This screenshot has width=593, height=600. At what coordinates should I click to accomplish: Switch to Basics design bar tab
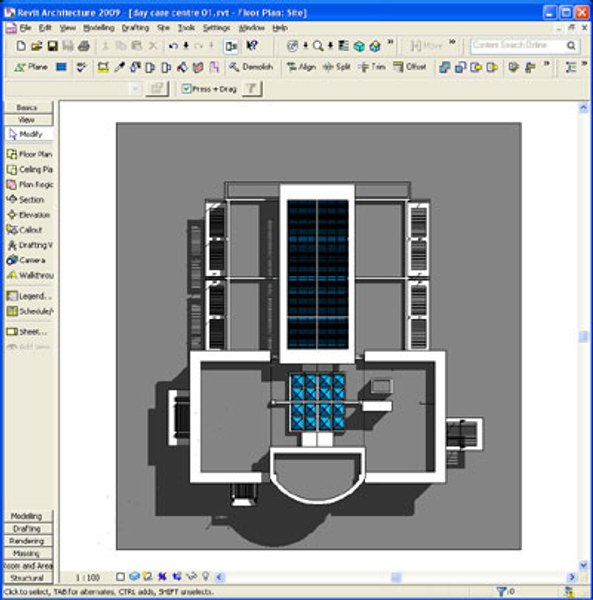(28, 108)
